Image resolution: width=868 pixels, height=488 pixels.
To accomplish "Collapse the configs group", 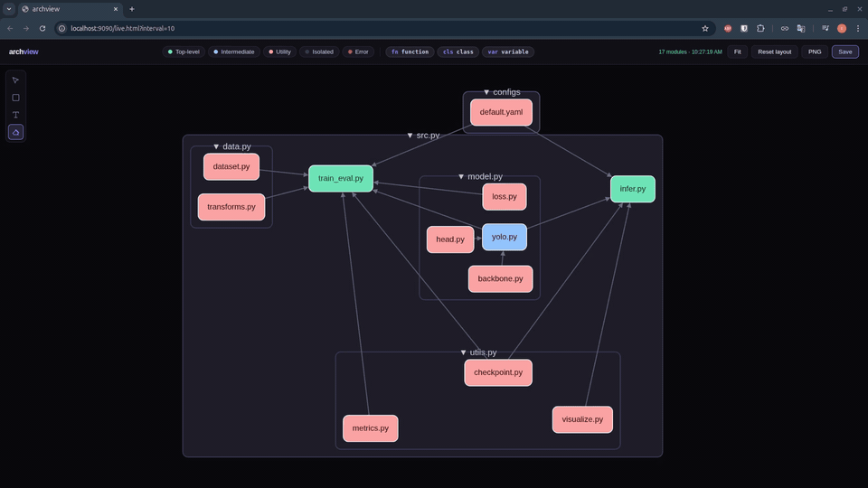I will pos(486,92).
